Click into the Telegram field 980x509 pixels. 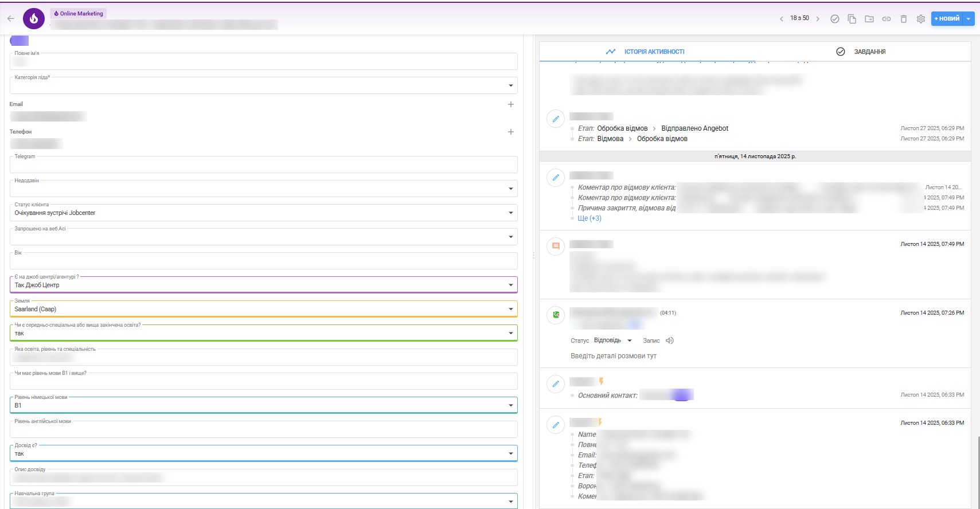(264, 165)
